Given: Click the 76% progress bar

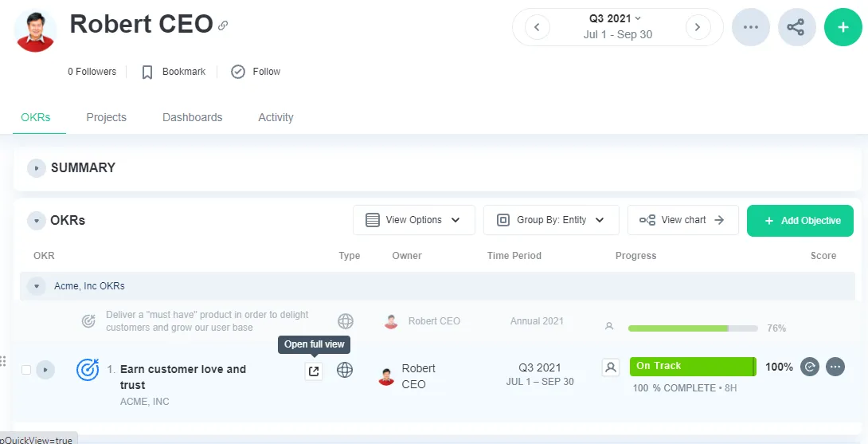Looking at the screenshot, I should pyautogui.click(x=693, y=328).
